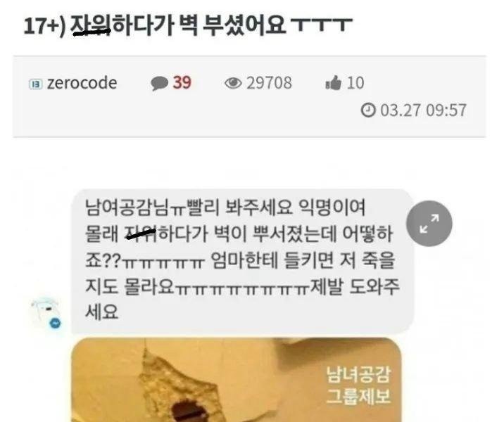
Task: Click the clock timestamp icon
Action: click(x=368, y=110)
